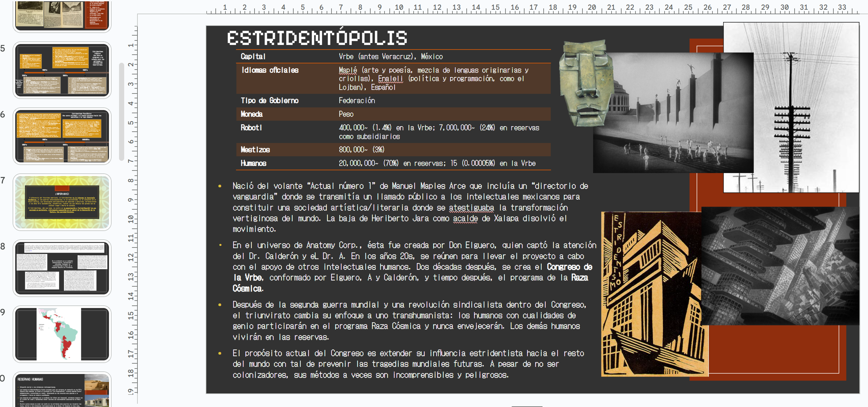Select the yellow patterned slide 7 thumbnail
This screenshot has width=868, height=407.
(x=62, y=202)
